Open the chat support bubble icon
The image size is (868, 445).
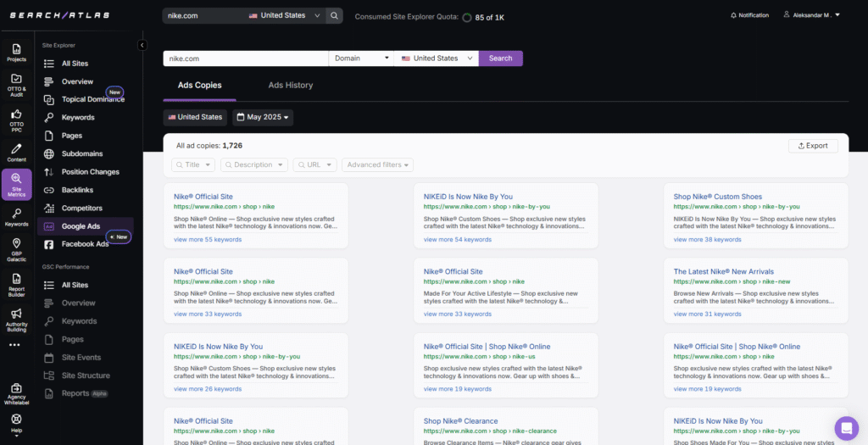click(846, 428)
